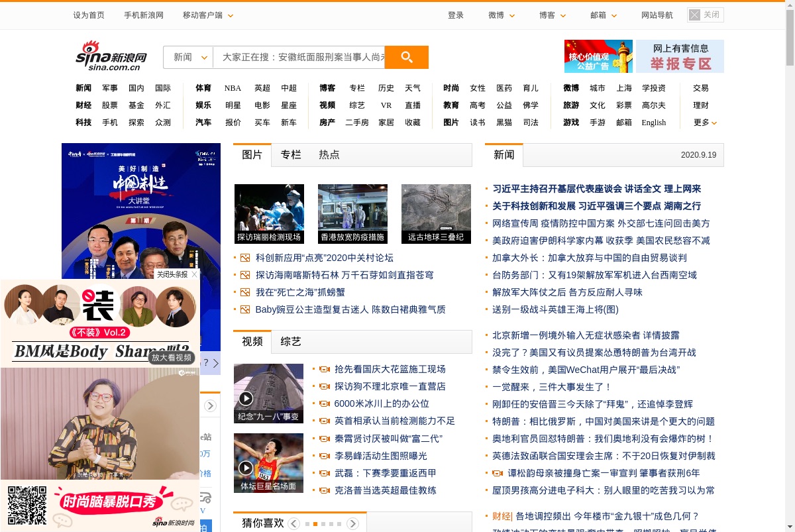
Task: Click the 核心价值观公益广告 banner
Action: click(598, 56)
